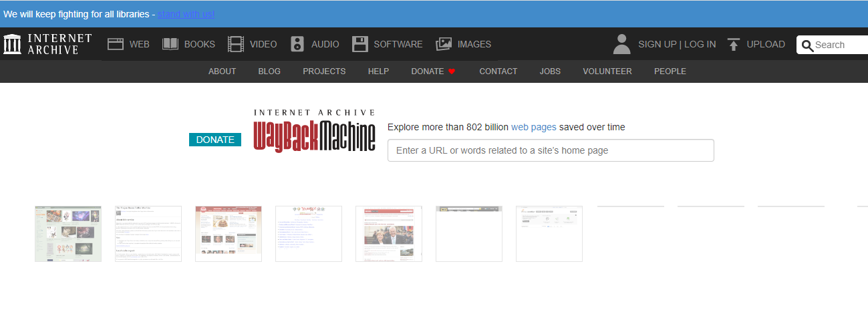868x314 pixels.
Task: Open the Images icon
Action: [x=444, y=44]
